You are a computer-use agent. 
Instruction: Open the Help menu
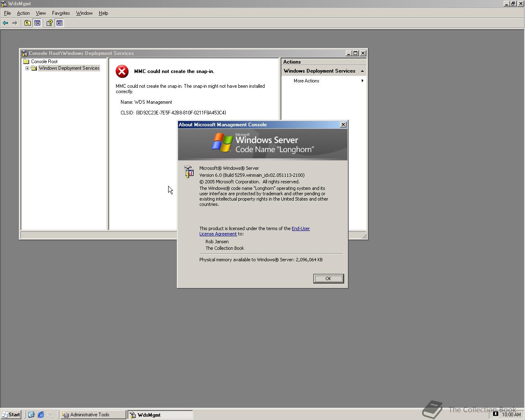[103, 13]
